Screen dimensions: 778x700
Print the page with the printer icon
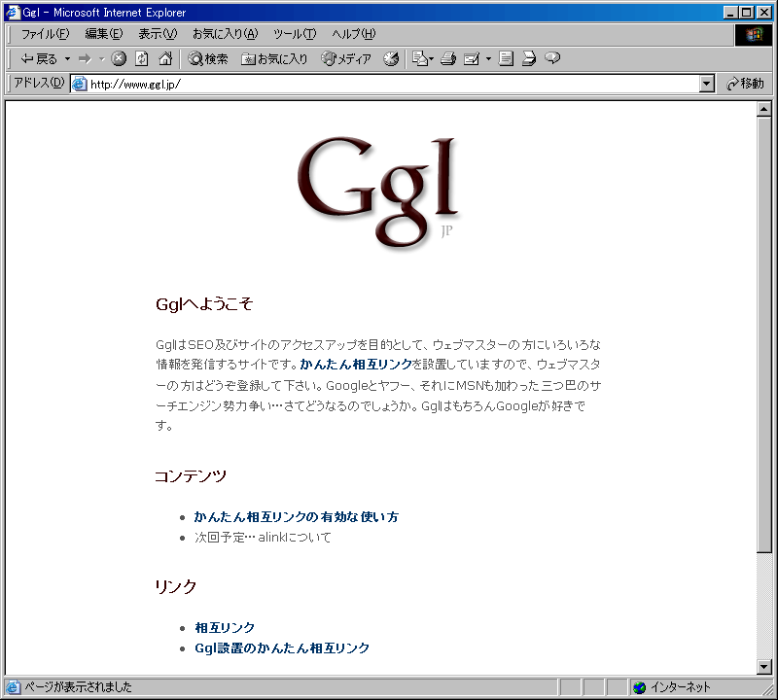pos(448,59)
